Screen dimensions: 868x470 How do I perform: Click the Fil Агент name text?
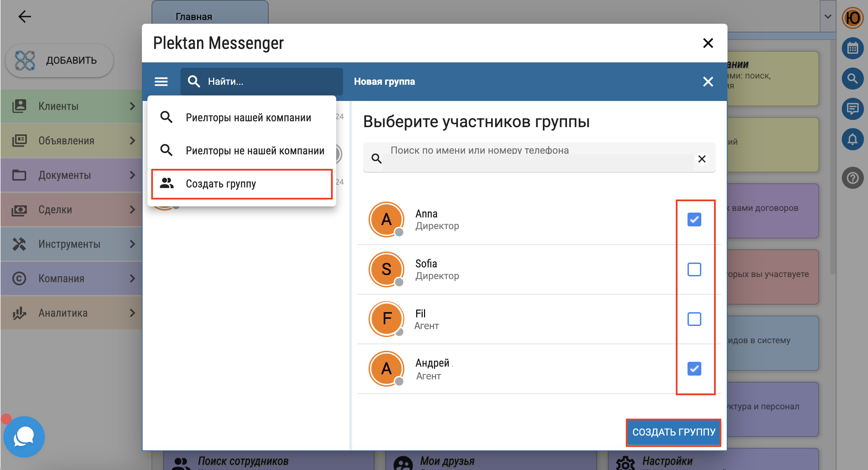coord(426,319)
